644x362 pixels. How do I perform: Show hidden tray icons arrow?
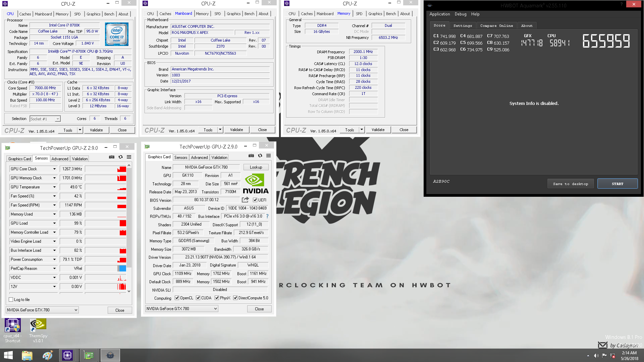tap(588, 356)
